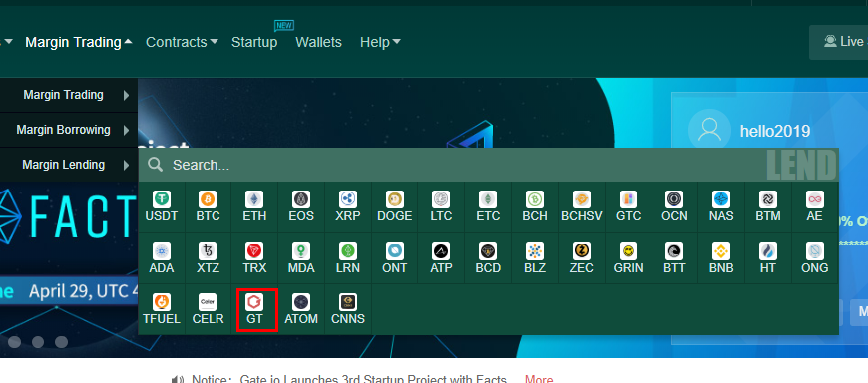This screenshot has height=383, width=868.
Task: Select the first banner carousel dot
Action: pyautogui.click(x=14, y=342)
